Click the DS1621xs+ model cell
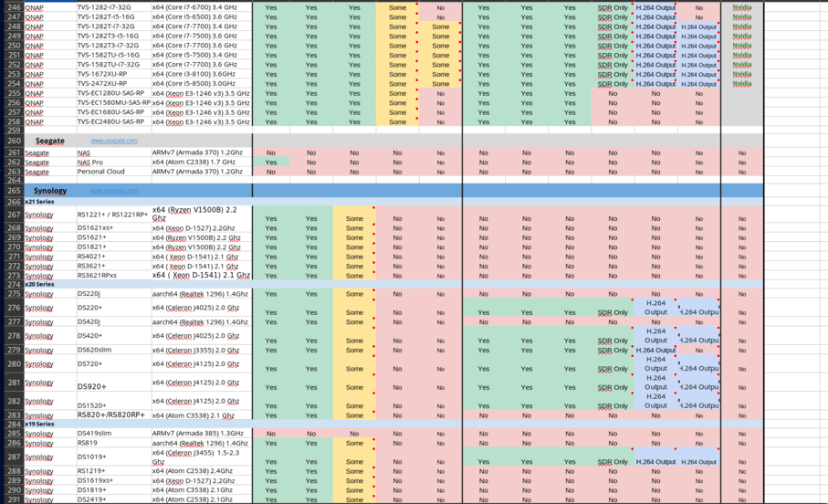Viewport: 828px width, 504px height. 113,227
